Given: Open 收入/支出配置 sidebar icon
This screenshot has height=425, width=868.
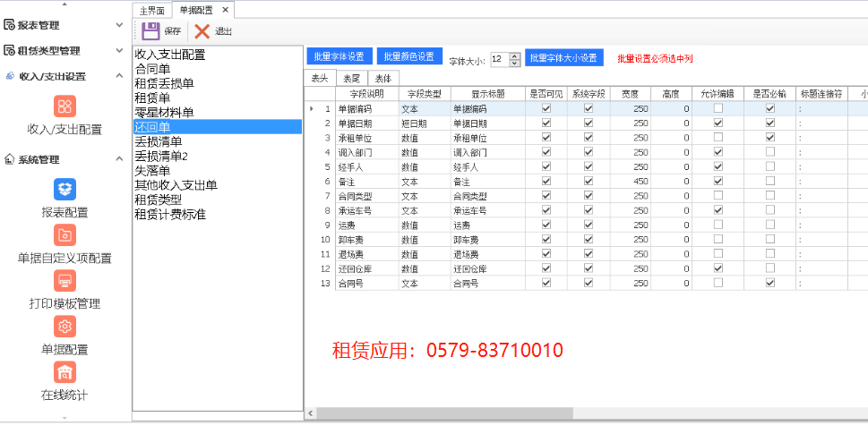Looking at the screenshot, I should [64, 106].
